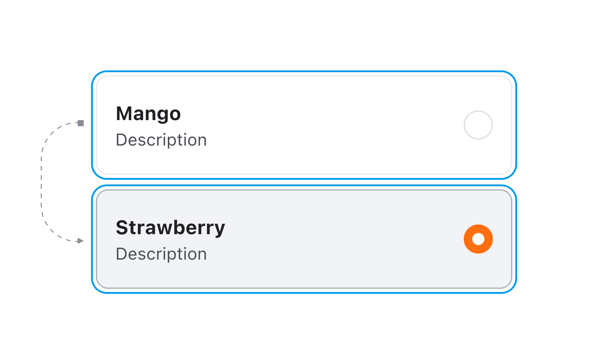Click the Description text under Mango
This screenshot has width=607, height=364.
tap(161, 140)
